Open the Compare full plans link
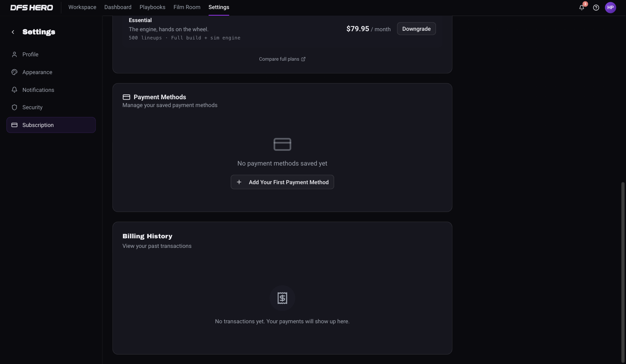 pos(282,59)
